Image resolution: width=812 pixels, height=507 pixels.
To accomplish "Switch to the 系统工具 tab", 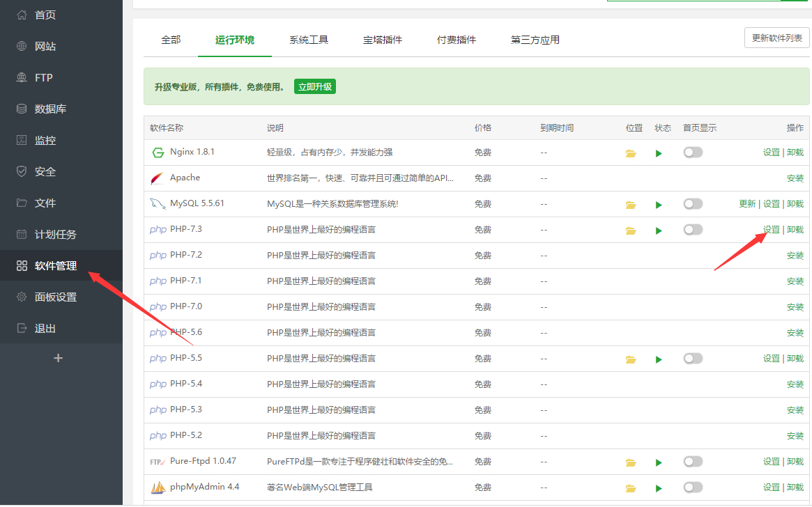I will (x=309, y=40).
